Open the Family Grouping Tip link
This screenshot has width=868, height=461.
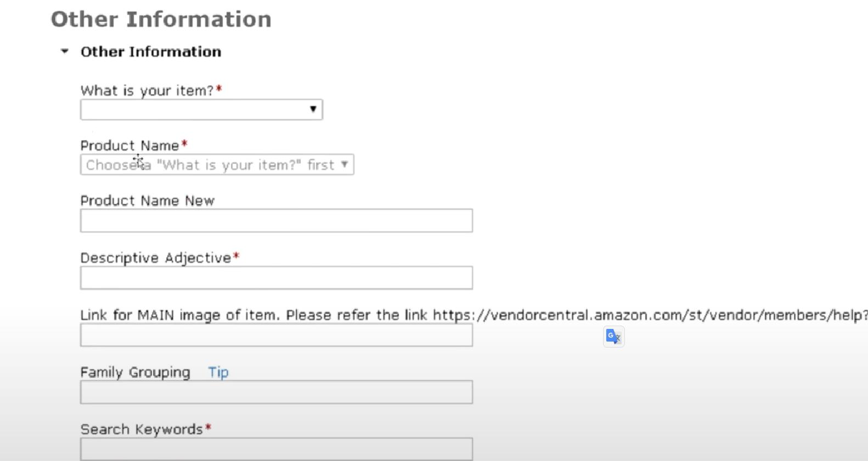pos(218,373)
